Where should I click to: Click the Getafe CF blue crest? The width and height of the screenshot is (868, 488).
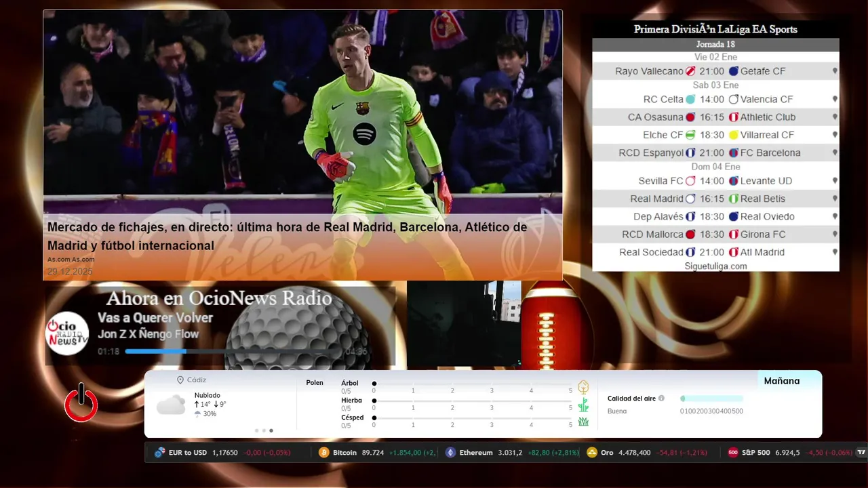click(733, 71)
